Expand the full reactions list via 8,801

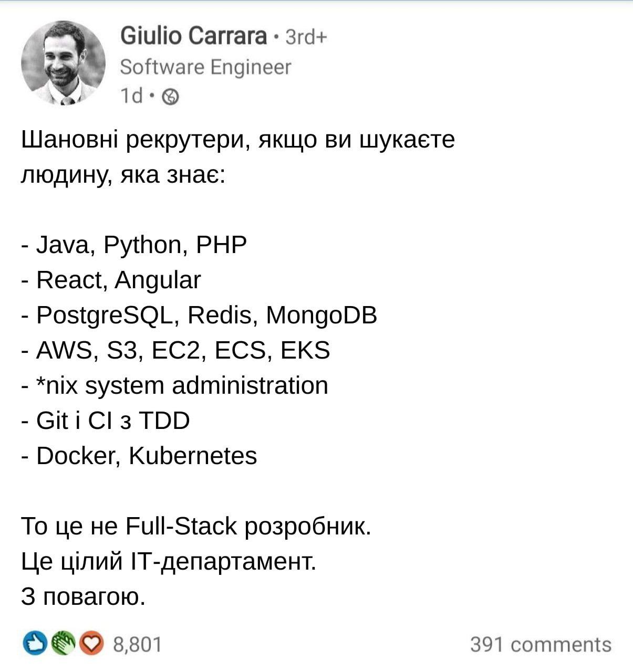136,642
